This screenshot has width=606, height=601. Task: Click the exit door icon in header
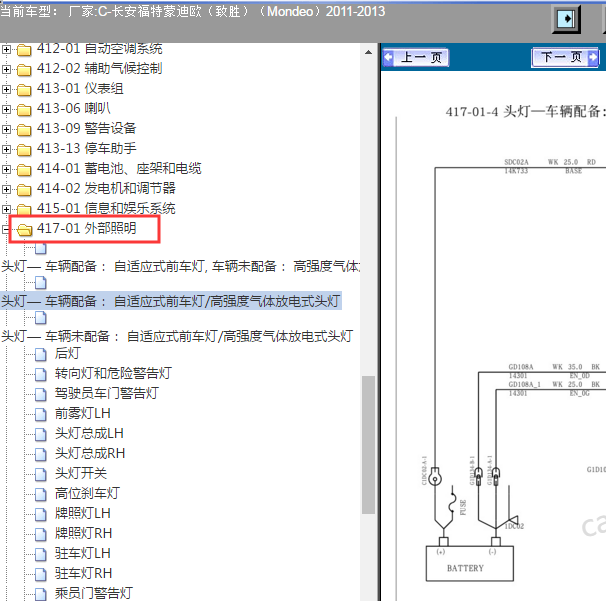566,19
